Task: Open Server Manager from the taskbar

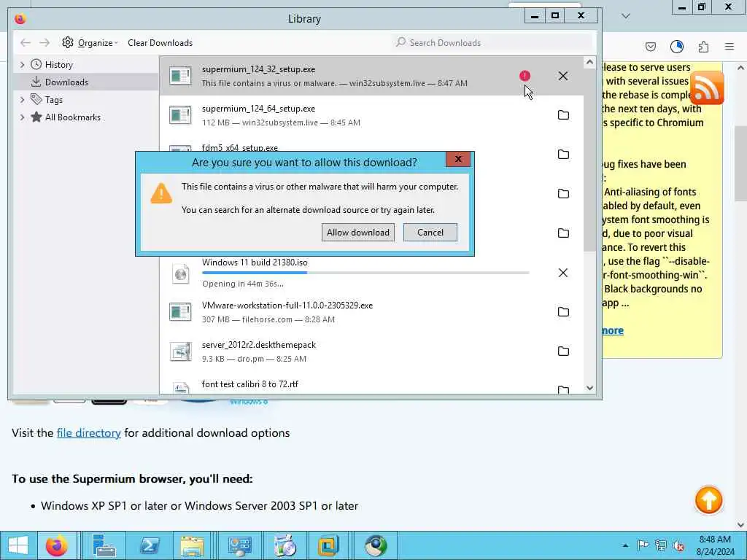Action: click(104, 545)
